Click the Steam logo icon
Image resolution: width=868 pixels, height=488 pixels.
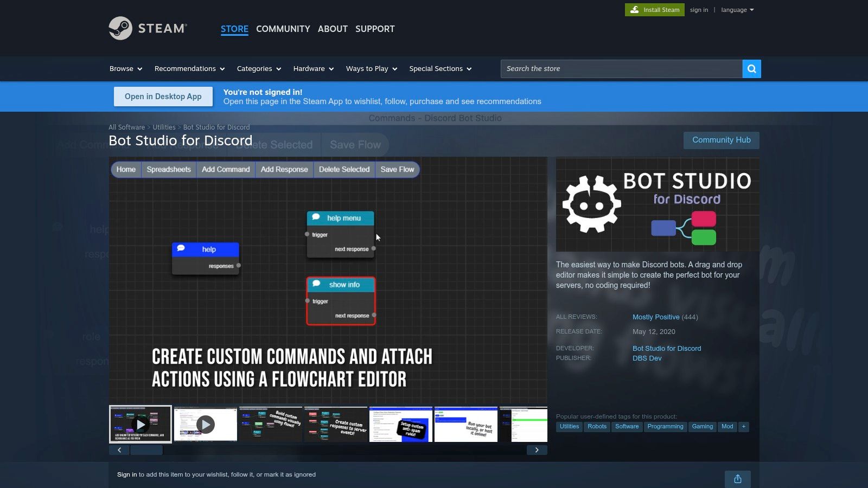120,28
